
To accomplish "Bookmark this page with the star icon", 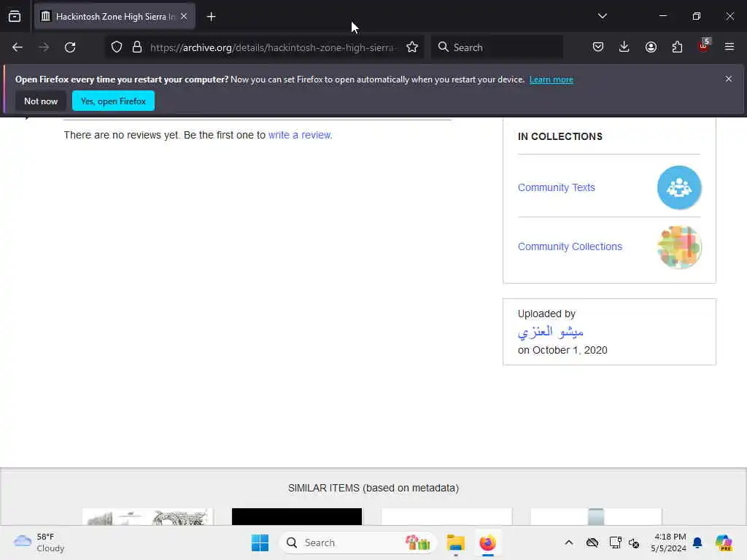I will point(412,47).
